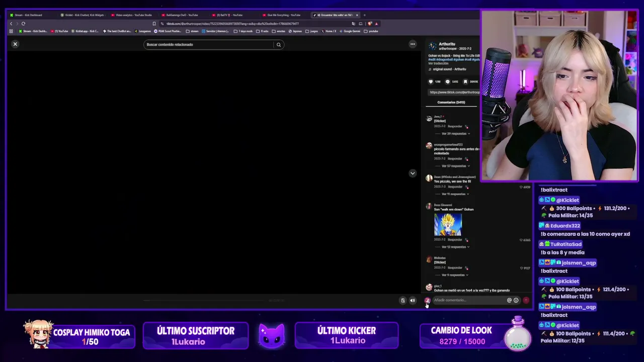Viewport: 644px width, 362px height.
Task: Open the Arthuritu username link
Action: tap(447, 44)
